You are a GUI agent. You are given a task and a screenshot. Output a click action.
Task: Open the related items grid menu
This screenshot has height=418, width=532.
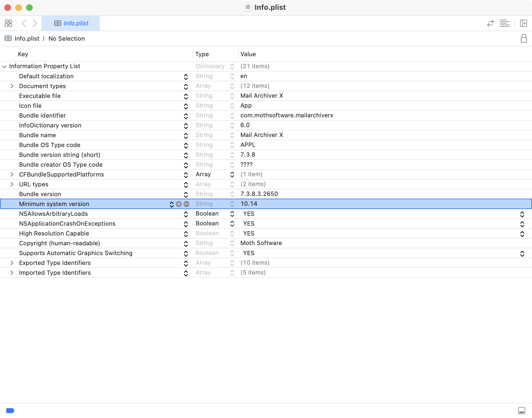click(8, 23)
